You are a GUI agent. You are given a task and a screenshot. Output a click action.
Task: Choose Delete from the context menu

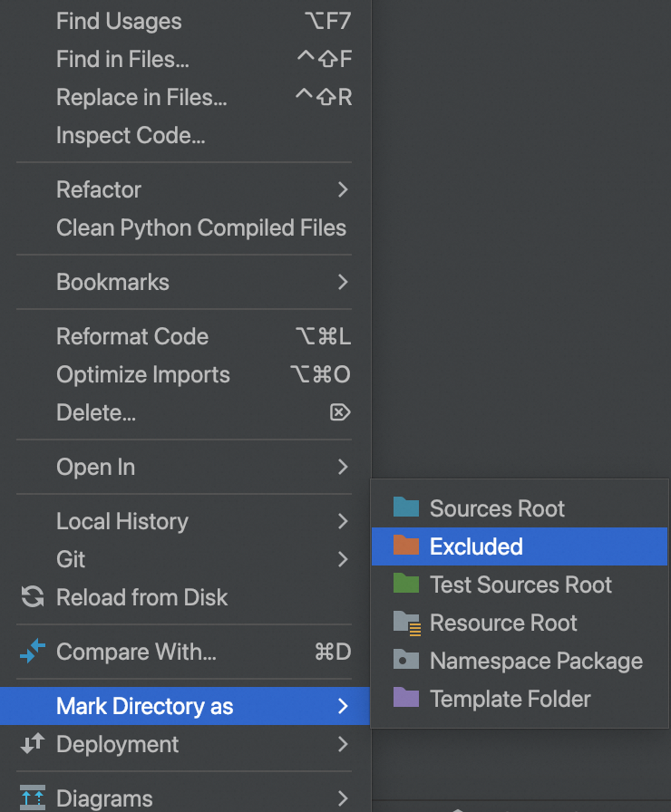(x=96, y=412)
